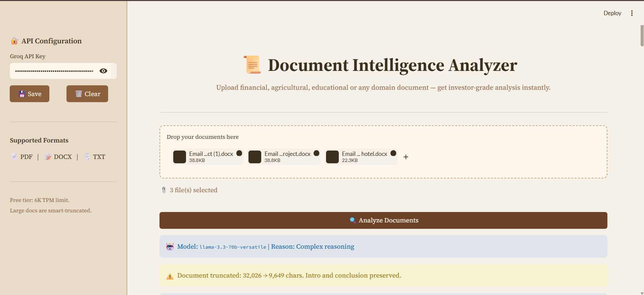Add another file with plus icon
This screenshot has width=644, height=295.
click(406, 157)
